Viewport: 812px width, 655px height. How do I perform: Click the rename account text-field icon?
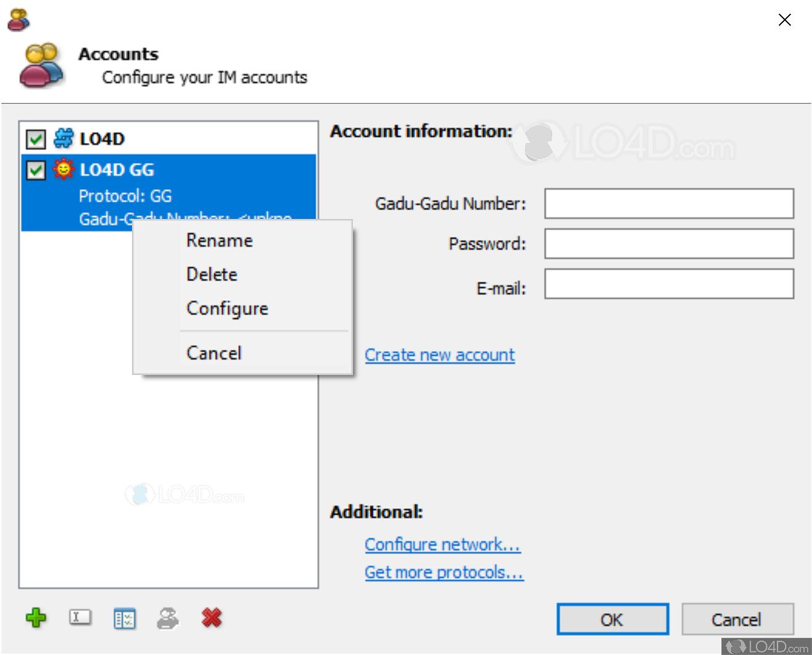click(x=80, y=617)
